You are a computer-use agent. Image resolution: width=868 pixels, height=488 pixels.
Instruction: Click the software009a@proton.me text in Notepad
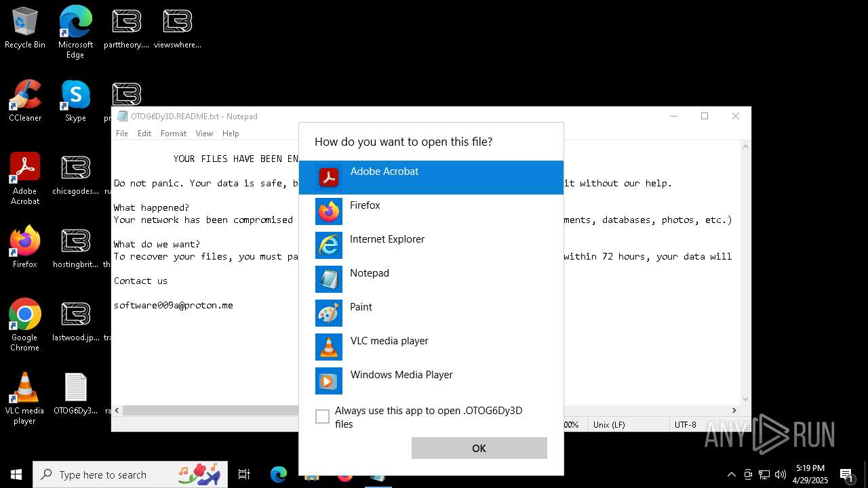[174, 305]
